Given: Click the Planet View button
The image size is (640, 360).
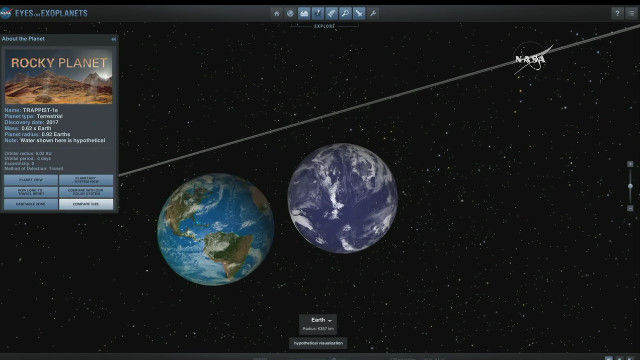Looking at the screenshot, I should pos(31,180).
